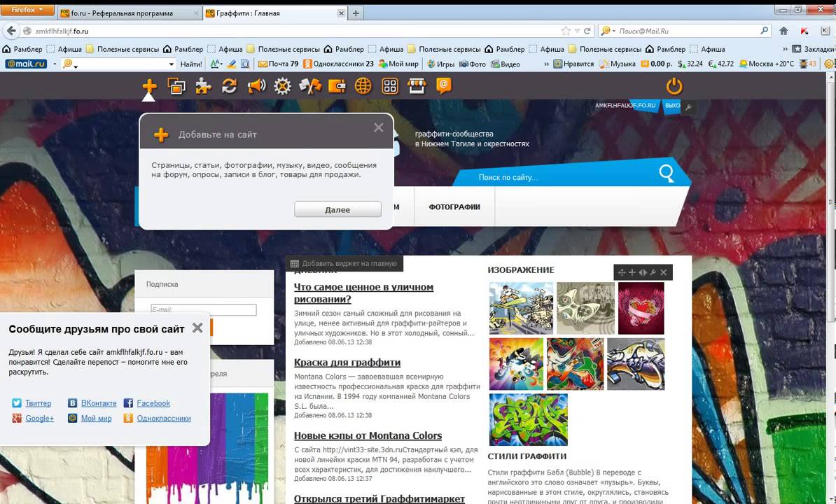Remove image widget with its X icon
This screenshot has height=504, width=836.
pos(663,272)
